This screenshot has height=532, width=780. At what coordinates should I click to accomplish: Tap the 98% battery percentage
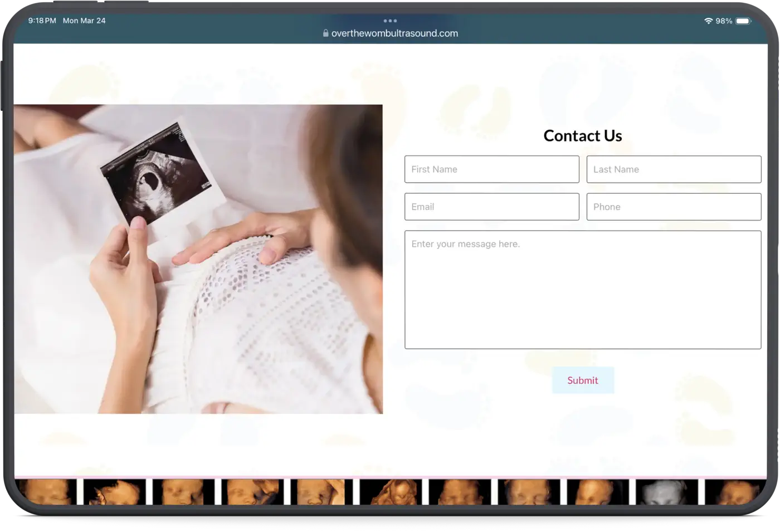(x=724, y=21)
